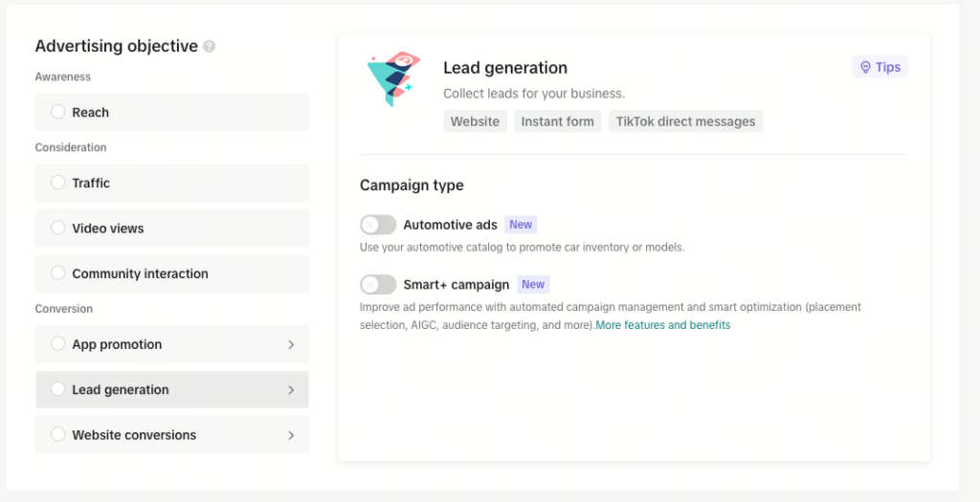980x502 pixels.
Task: Enable the Automotive ads toggle
Action: click(378, 225)
